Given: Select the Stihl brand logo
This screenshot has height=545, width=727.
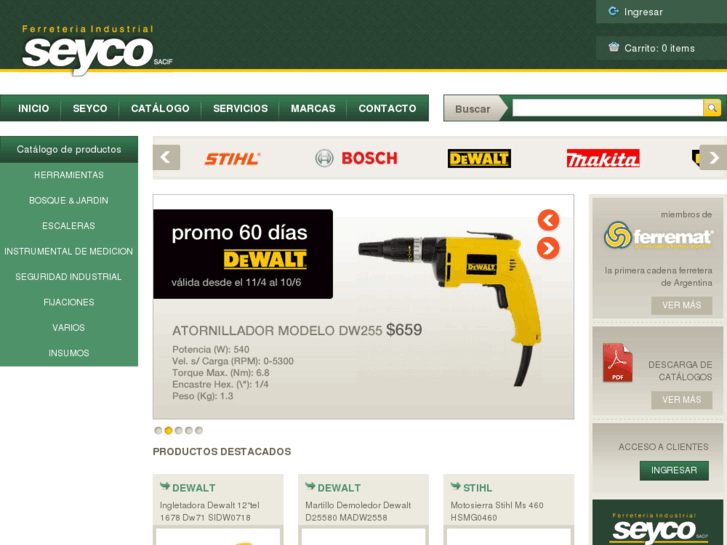Looking at the screenshot, I should click(232, 159).
